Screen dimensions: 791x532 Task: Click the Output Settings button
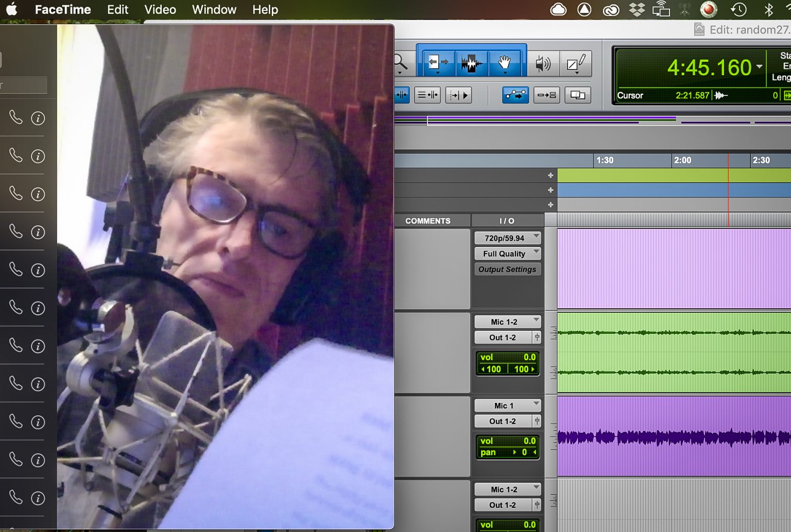[x=507, y=270]
